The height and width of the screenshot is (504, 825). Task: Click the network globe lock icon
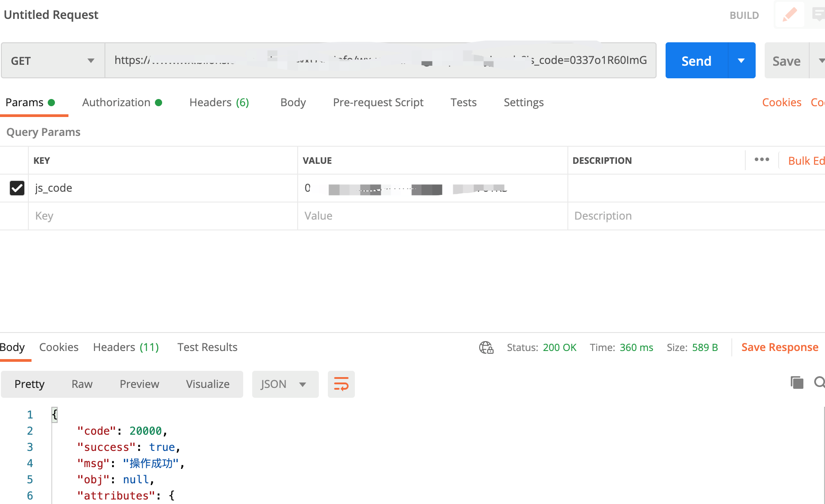coord(486,347)
